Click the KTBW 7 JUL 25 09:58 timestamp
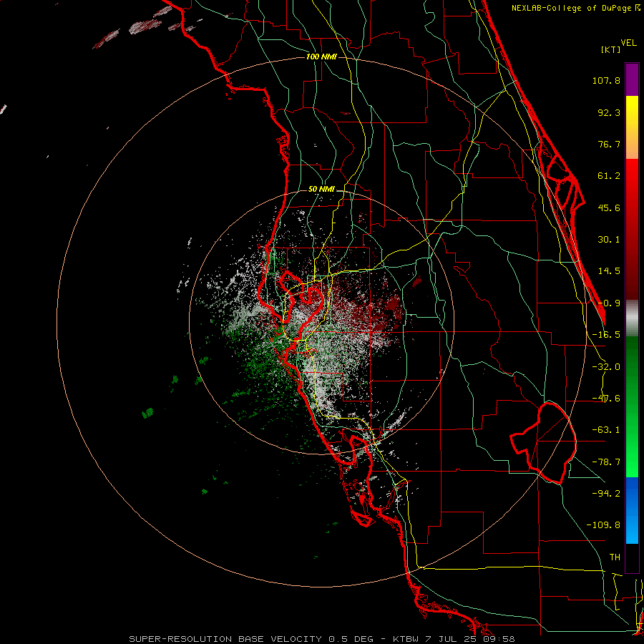The width and height of the screenshot is (644, 644). point(454,639)
